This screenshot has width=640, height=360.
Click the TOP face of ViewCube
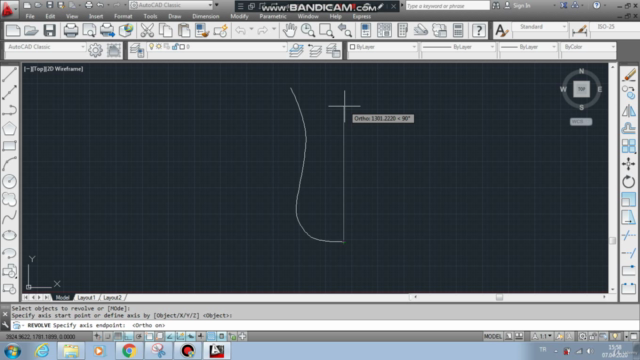point(581,89)
